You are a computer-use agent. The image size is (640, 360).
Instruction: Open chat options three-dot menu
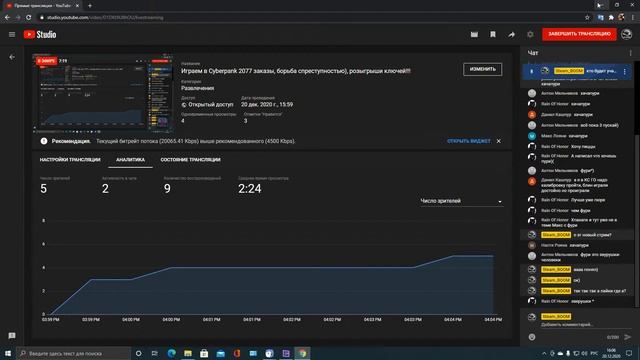630,53
